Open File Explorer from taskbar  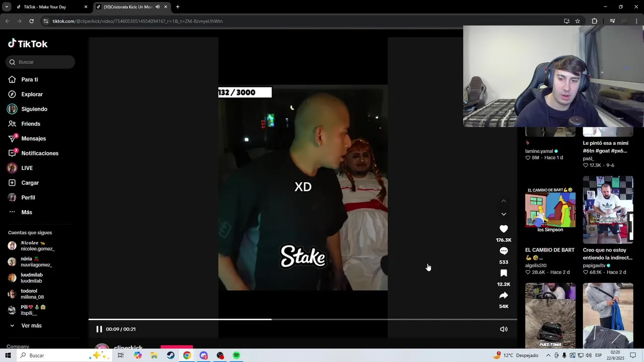point(154,355)
